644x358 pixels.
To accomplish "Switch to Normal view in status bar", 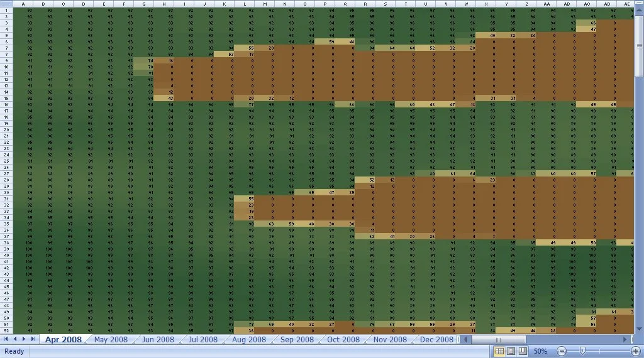I will coord(499,351).
